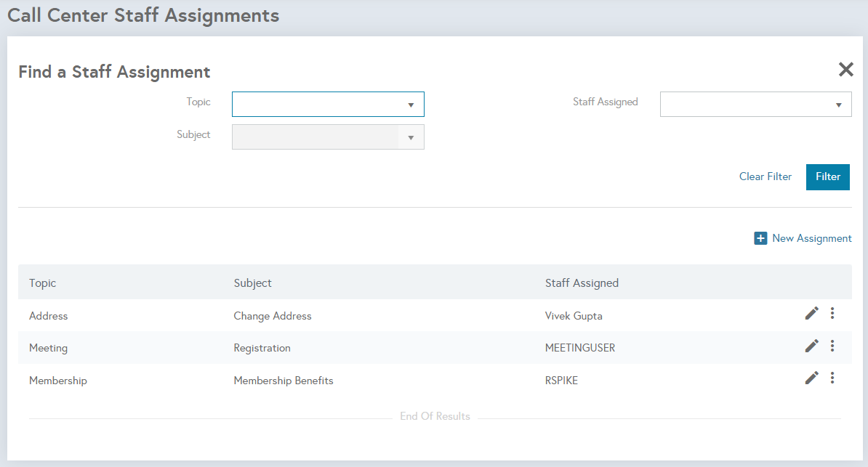Click staff name MEETINGUSER
The height and width of the screenshot is (467, 868).
[580, 348]
